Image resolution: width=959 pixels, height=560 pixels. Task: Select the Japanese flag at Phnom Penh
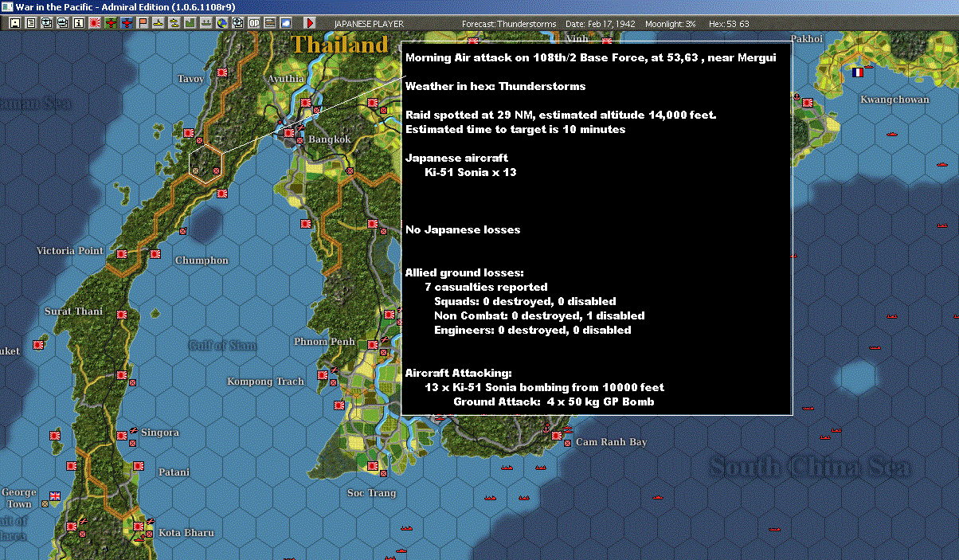pos(373,345)
